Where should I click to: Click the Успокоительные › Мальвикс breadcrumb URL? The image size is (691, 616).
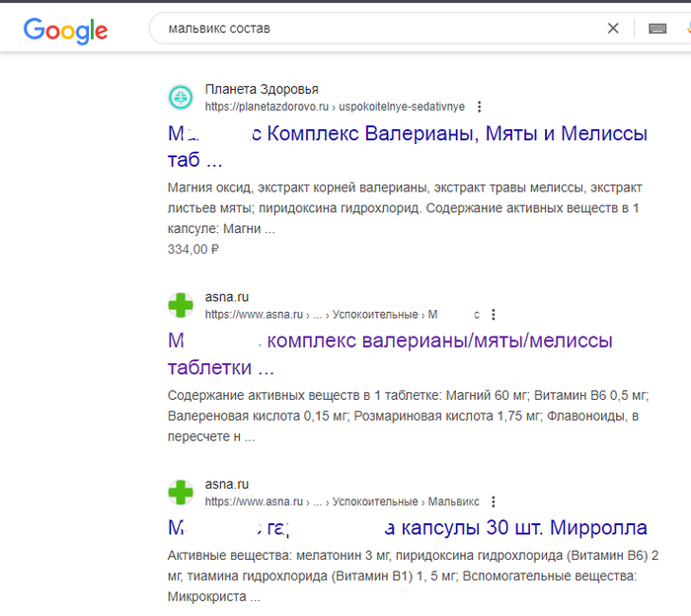[405, 501]
